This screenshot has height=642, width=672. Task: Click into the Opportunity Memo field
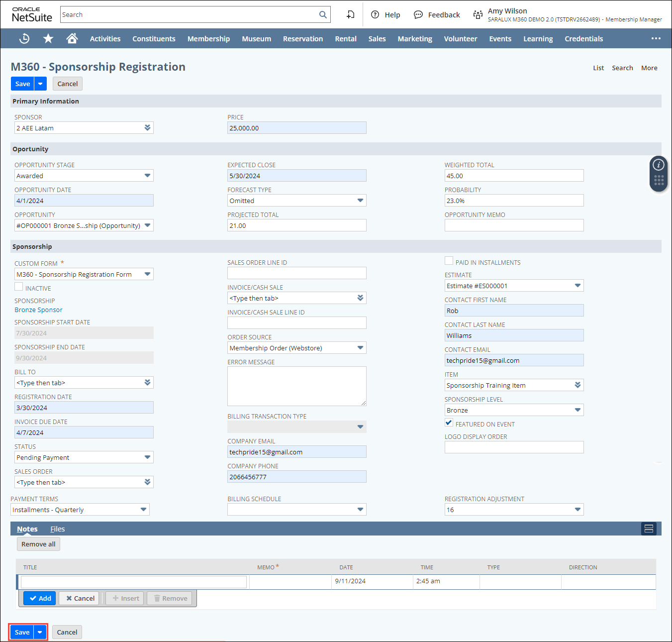pos(514,225)
